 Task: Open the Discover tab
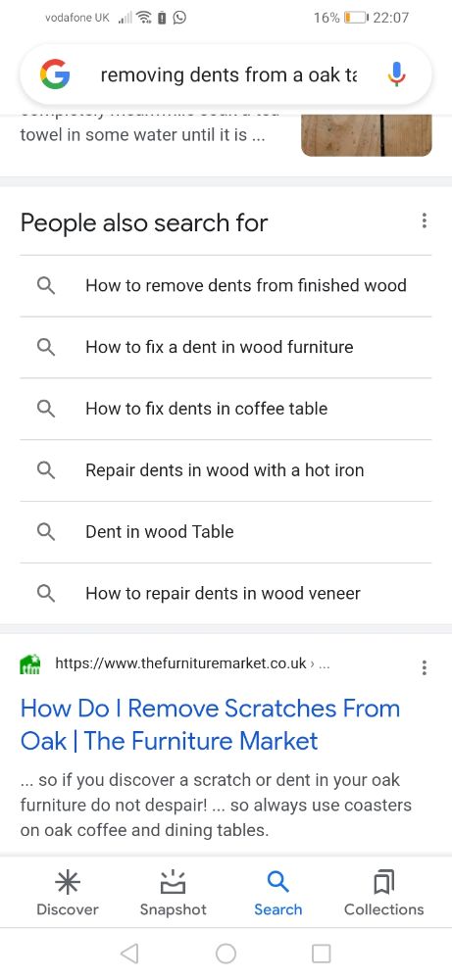[x=68, y=894]
